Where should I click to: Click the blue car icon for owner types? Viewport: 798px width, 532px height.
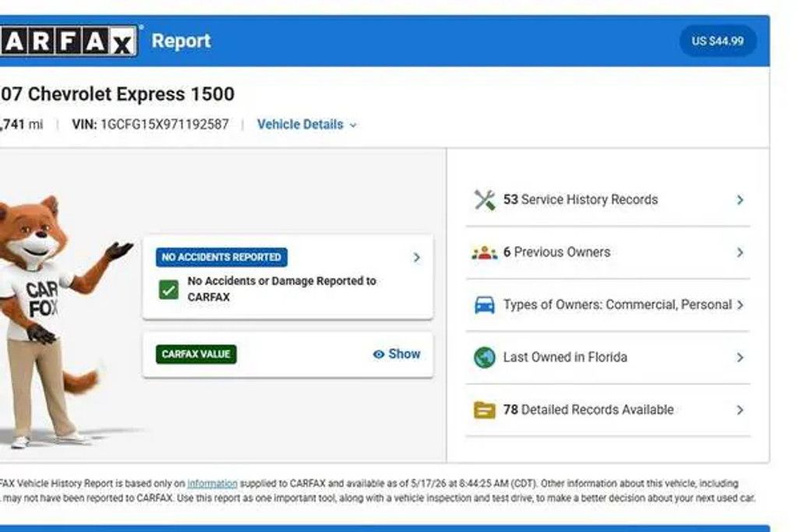pyautogui.click(x=485, y=305)
